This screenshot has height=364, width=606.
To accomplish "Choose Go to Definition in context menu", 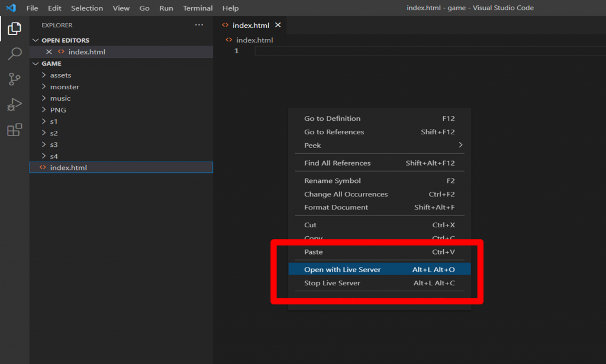I will click(x=379, y=118).
